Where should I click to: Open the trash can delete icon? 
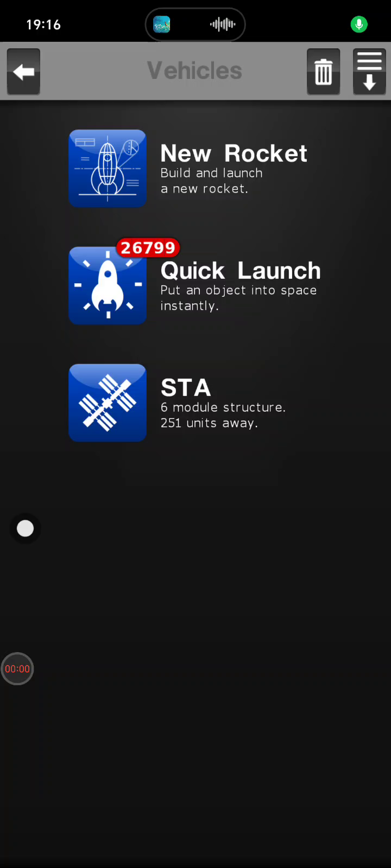click(324, 72)
